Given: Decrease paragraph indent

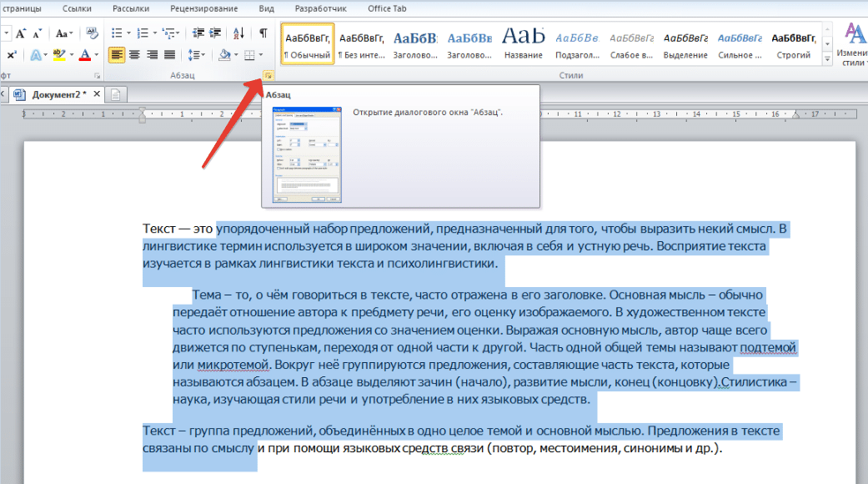Looking at the screenshot, I should click(x=198, y=33).
